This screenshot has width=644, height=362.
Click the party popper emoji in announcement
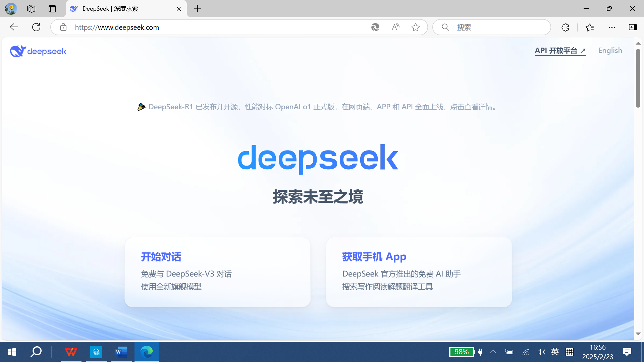pyautogui.click(x=141, y=107)
